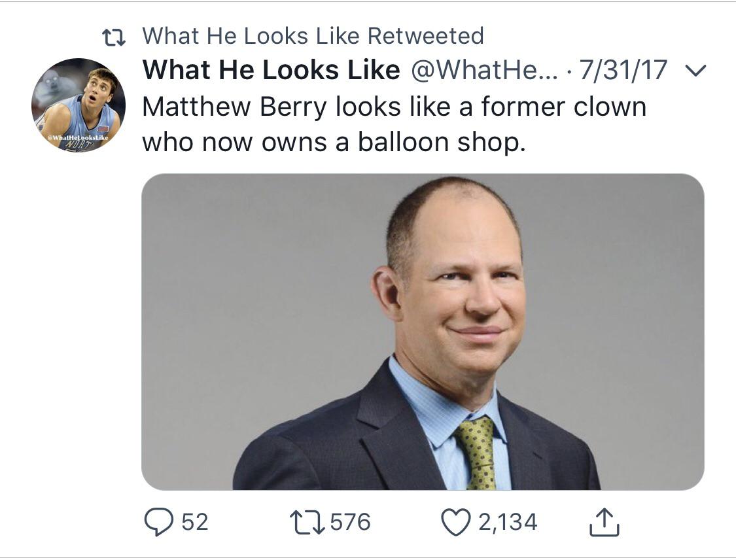The width and height of the screenshot is (736, 560).
Task: Click the word "Retweeted" in the top line
Action: tap(425, 36)
